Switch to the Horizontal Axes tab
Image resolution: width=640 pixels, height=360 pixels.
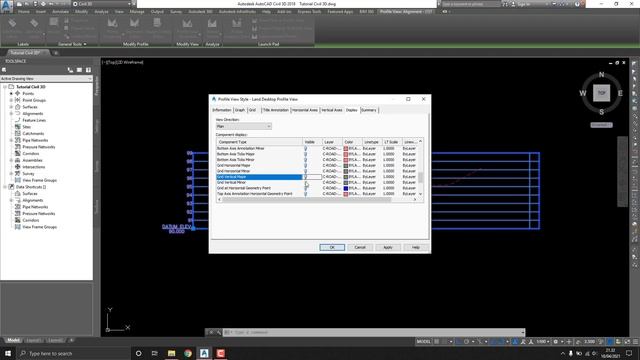click(x=305, y=110)
